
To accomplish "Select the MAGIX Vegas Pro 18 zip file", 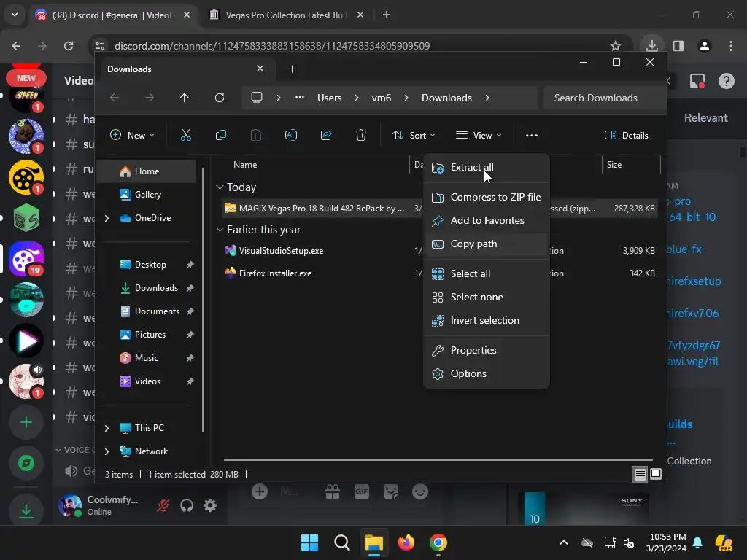I will [x=321, y=209].
